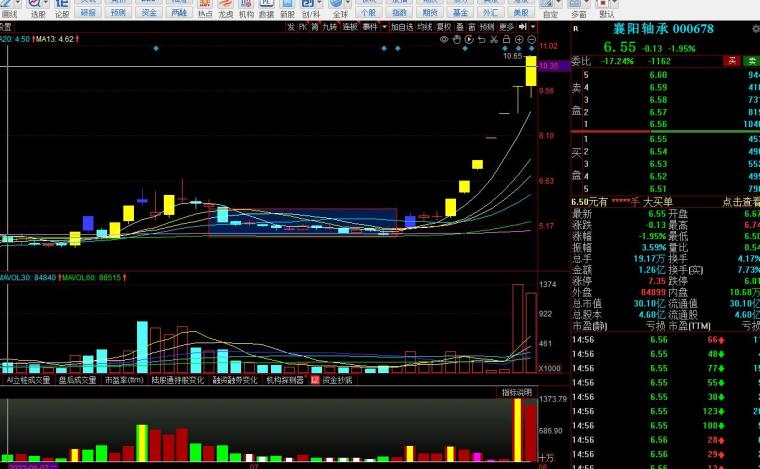Viewport: 760px width, 469px height.
Task: Click the 襄阳轴承 000678 stock title
Action: tap(663, 29)
